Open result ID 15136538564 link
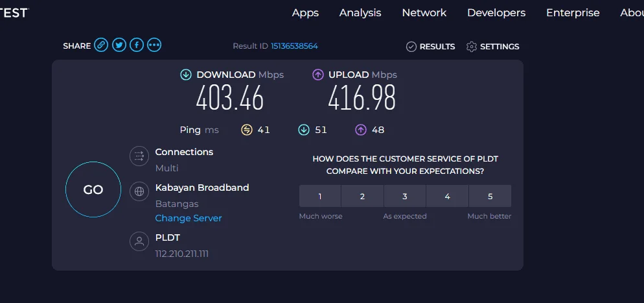Viewport: 644px width, 303px height. pos(294,46)
